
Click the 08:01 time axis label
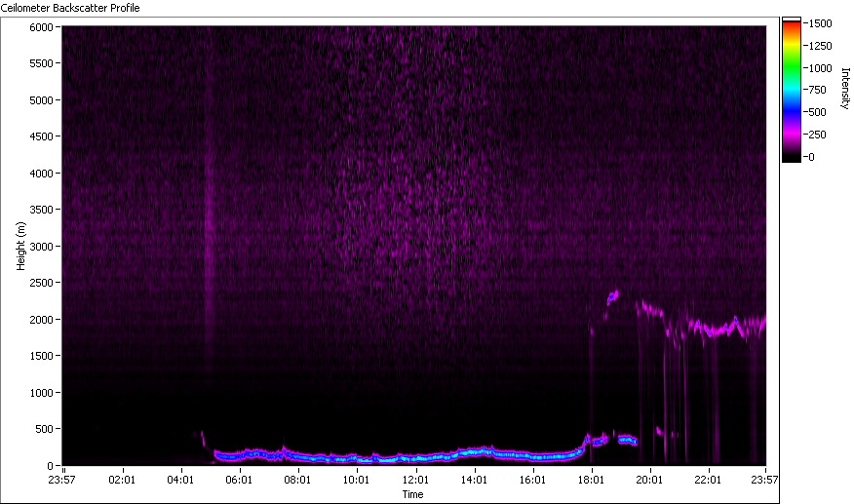(x=297, y=480)
